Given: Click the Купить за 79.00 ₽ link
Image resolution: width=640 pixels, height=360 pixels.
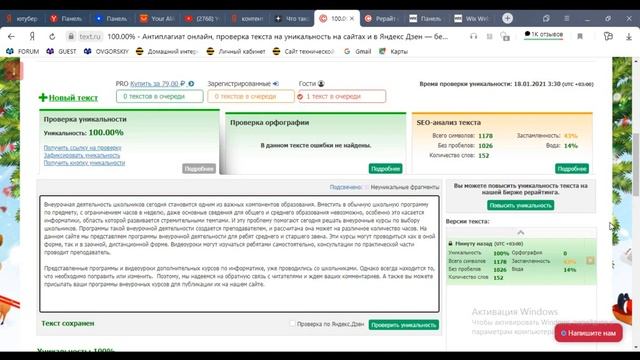Looking at the screenshot, I should [157, 84].
